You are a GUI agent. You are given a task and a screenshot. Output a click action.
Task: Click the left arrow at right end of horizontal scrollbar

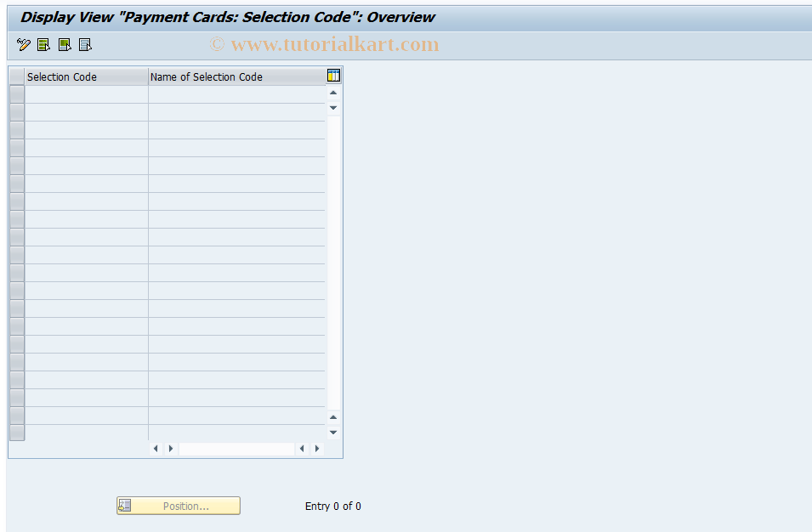point(303,449)
